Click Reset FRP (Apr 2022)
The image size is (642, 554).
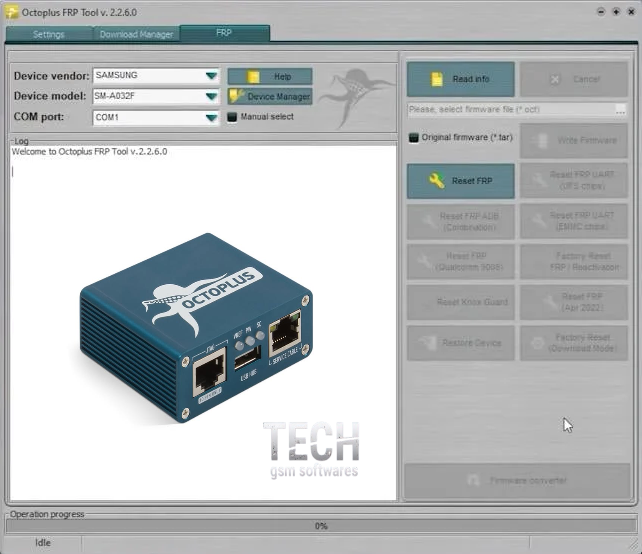click(574, 302)
